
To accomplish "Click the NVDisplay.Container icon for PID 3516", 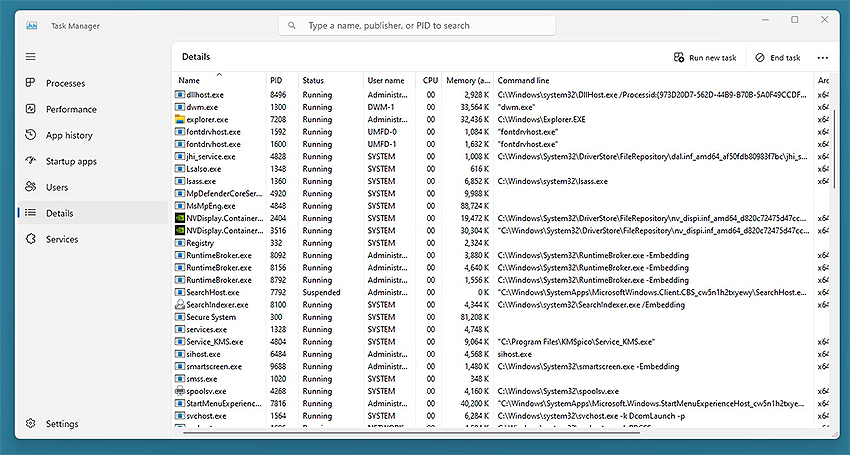I will pyautogui.click(x=180, y=230).
